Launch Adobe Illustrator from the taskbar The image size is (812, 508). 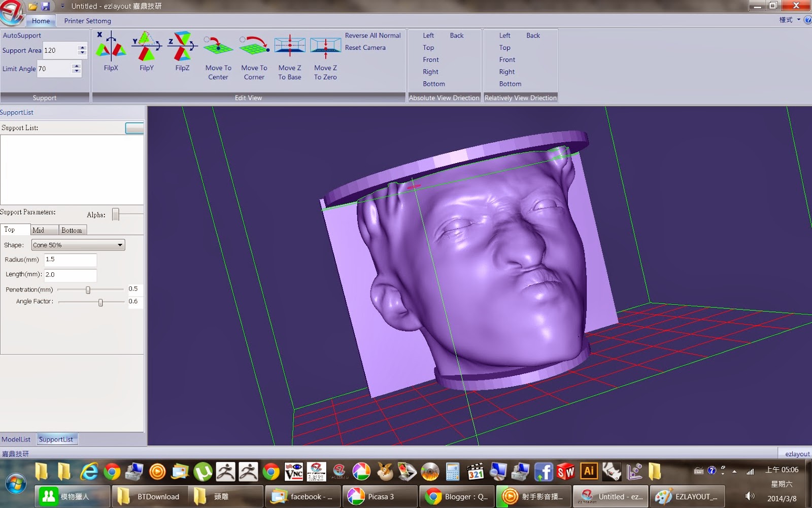click(x=589, y=472)
